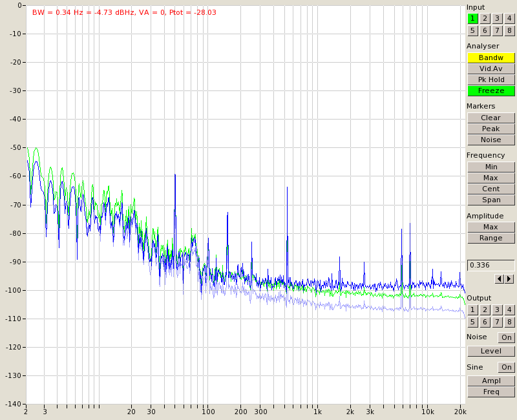This screenshot has width=517, height=420.
Task: Select Frequency Min setting
Action: point(491,167)
